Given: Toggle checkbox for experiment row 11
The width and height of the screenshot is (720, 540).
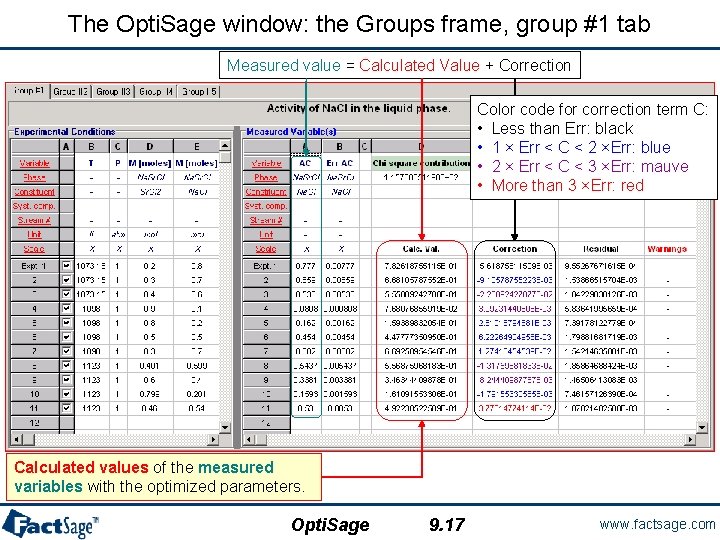Looking at the screenshot, I should (66, 408).
